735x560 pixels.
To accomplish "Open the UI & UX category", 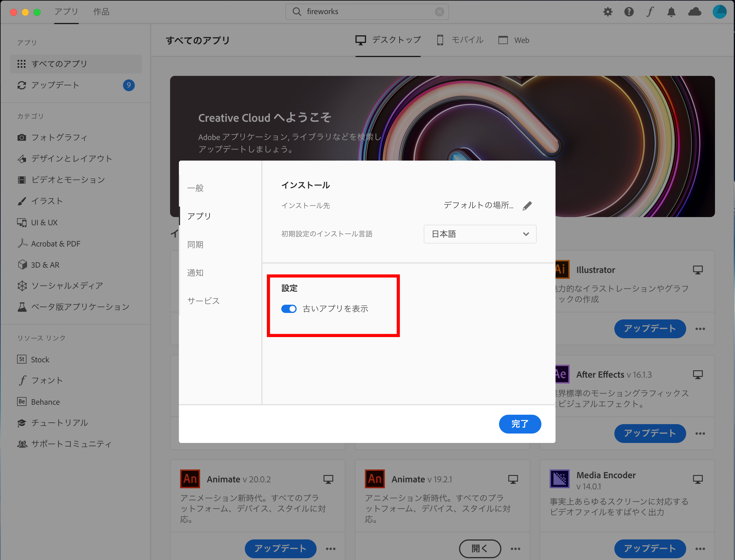I will click(37, 222).
